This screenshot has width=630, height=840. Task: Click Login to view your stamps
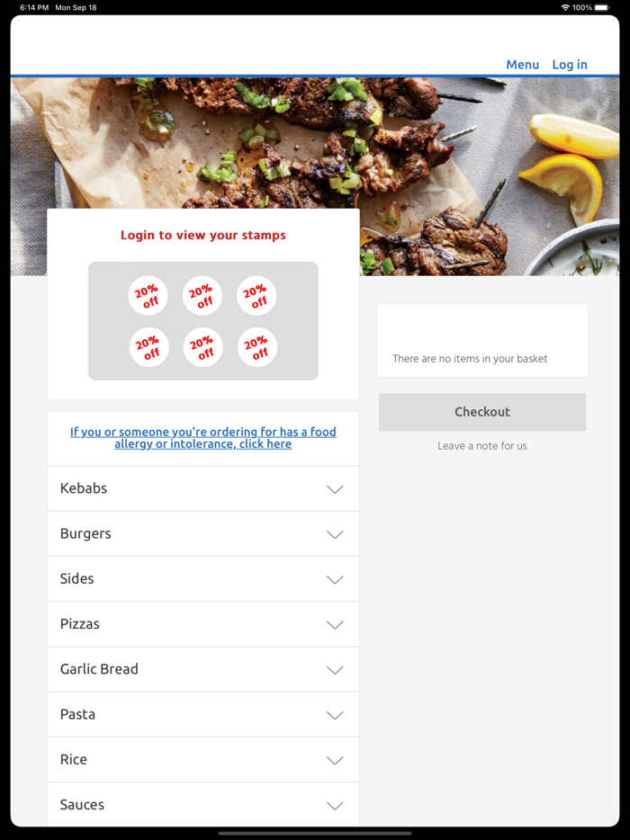[203, 235]
